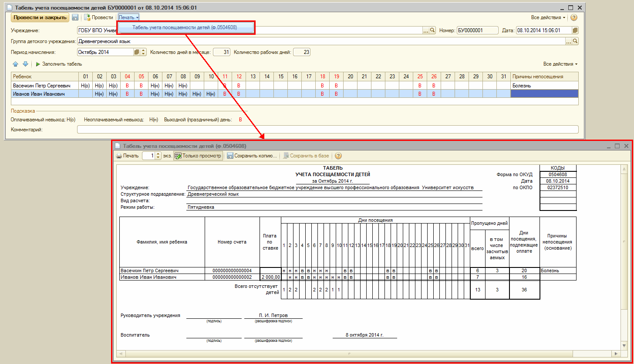Click the Период начисления spinner arrows
Image resolution: width=634 pixels, height=364 pixels.
[x=143, y=52]
